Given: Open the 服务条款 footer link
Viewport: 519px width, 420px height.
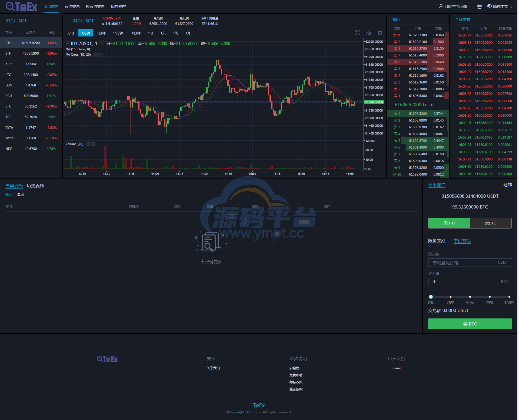Looking at the screenshot, I should [296, 389].
